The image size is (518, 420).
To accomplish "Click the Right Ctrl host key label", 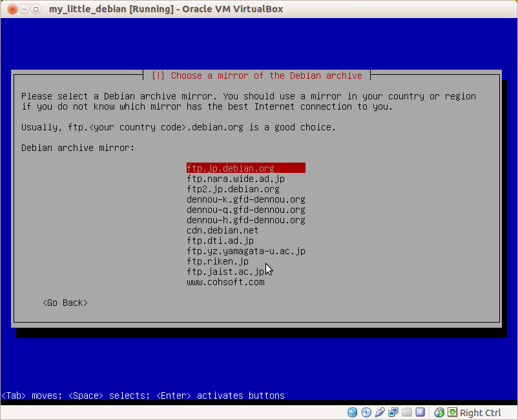I will 480,413.
